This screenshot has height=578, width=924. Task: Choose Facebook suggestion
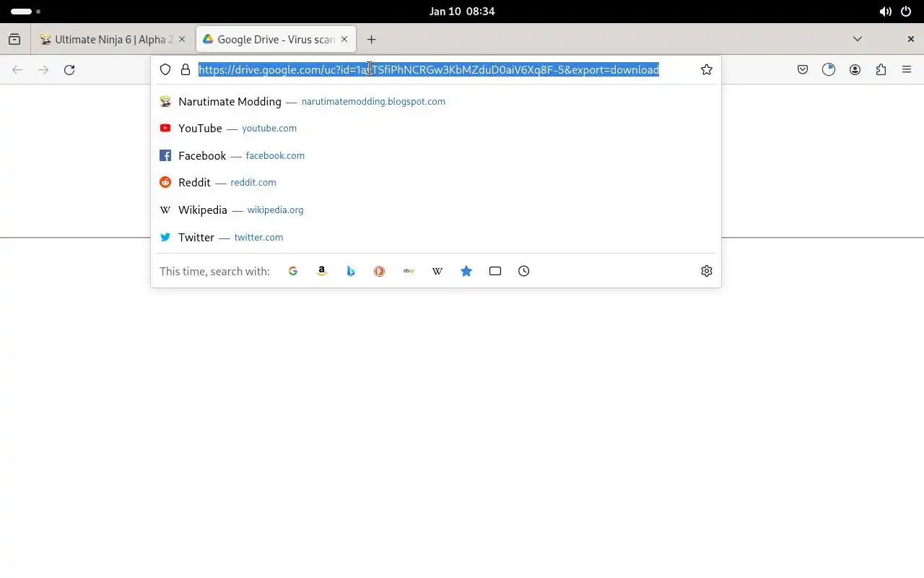(x=436, y=155)
